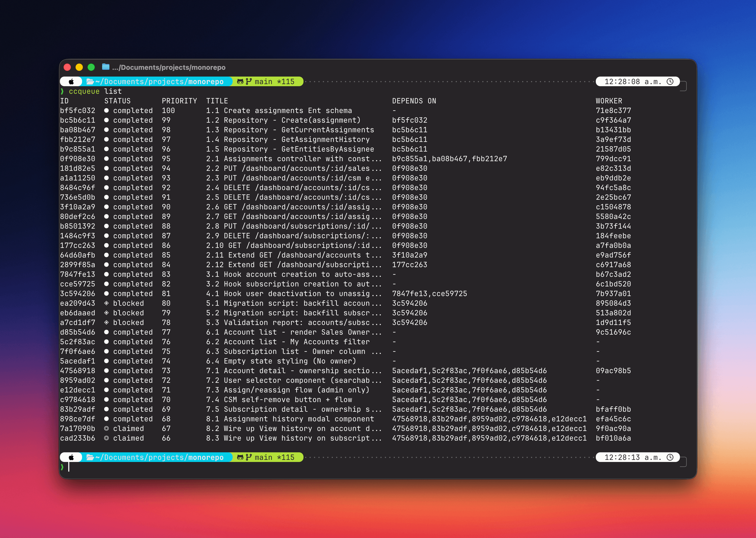Click task ID bc5b6c11 in the ID column
Image resolution: width=756 pixels, height=538 pixels.
(78, 120)
